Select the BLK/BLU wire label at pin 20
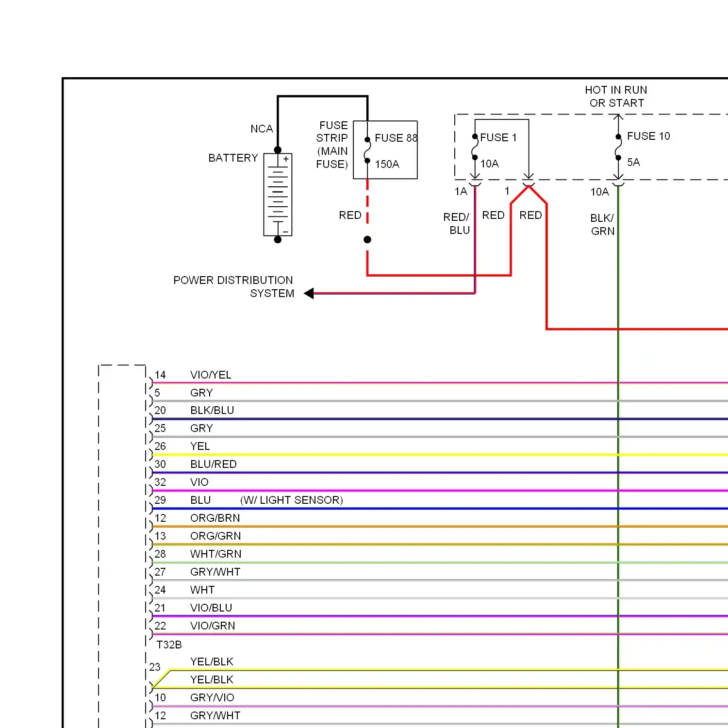Image resolution: width=728 pixels, height=728 pixels. coord(212,411)
